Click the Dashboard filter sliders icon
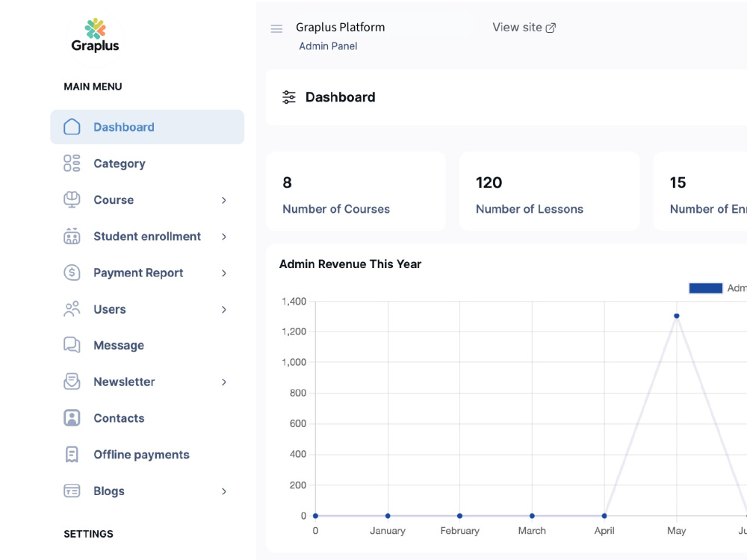Viewport: 747px width, 560px height. 288,97
